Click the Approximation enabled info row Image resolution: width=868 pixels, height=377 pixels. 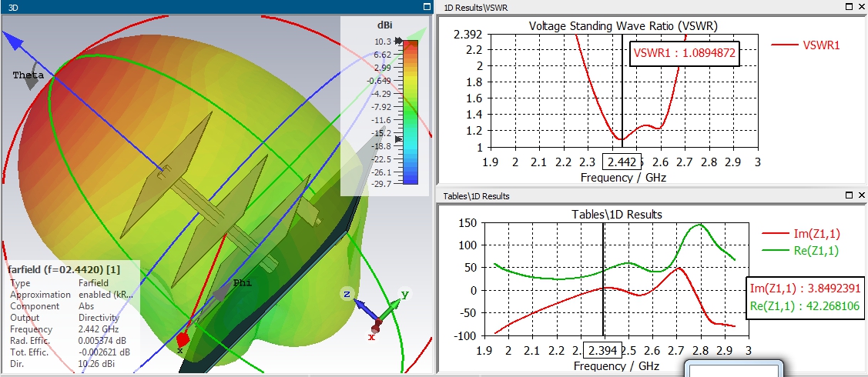(x=71, y=295)
